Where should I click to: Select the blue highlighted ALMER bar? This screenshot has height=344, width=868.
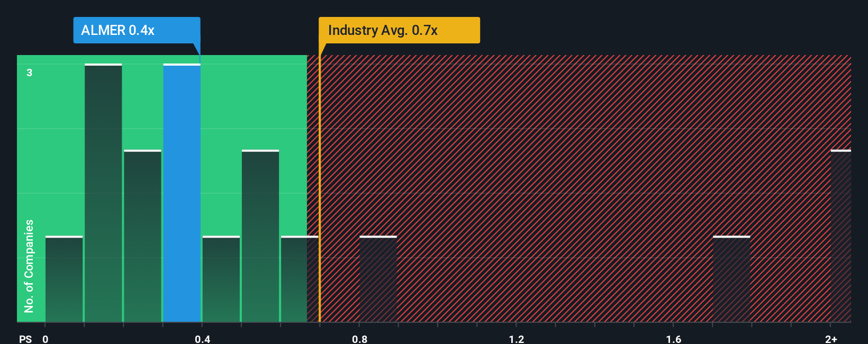pyautogui.click(x=182, y=193)
